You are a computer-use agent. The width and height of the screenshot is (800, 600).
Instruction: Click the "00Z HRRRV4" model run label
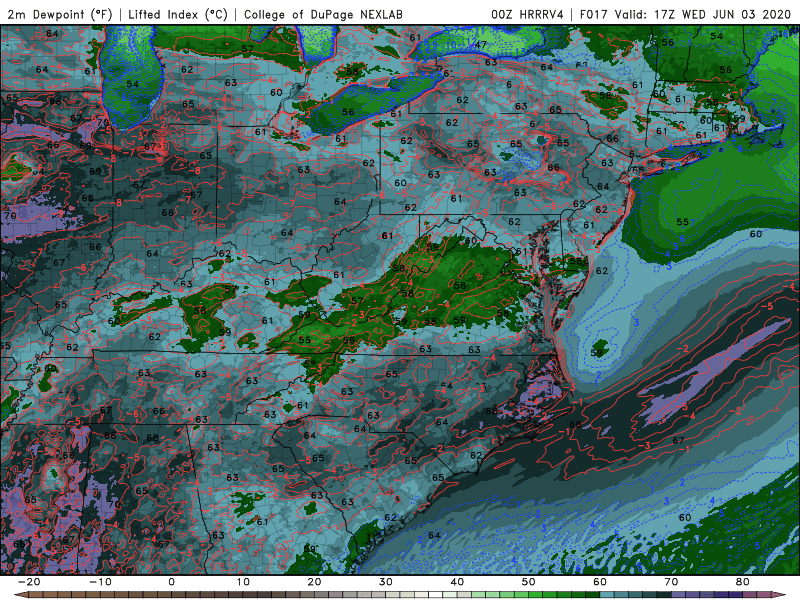click(528, 14)
